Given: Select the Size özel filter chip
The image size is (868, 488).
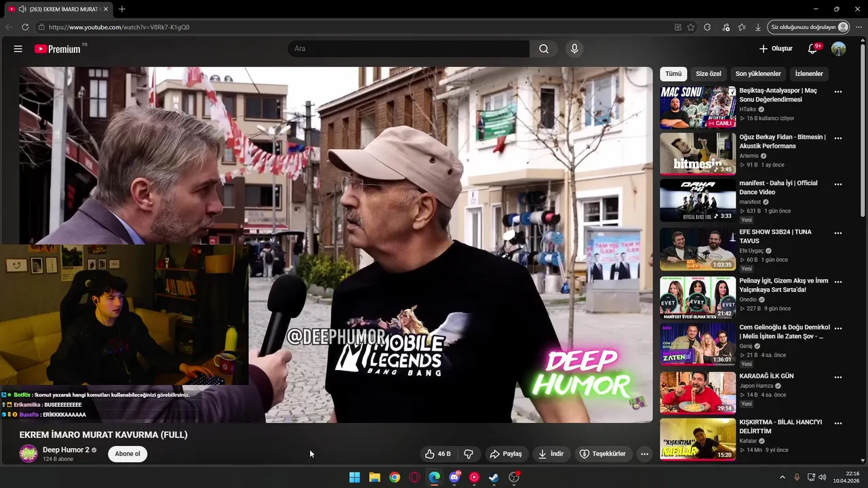Looking at the screenshot, I should [709, 74].
